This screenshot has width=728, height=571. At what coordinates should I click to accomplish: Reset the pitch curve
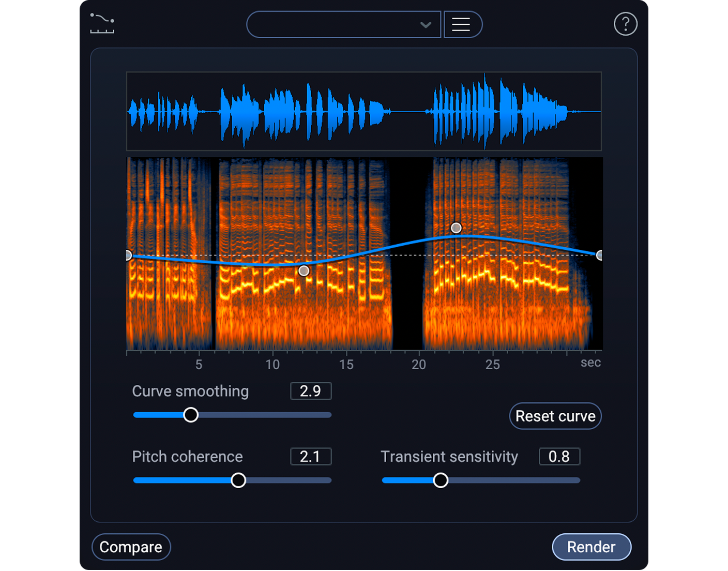(x=555, y=416)
